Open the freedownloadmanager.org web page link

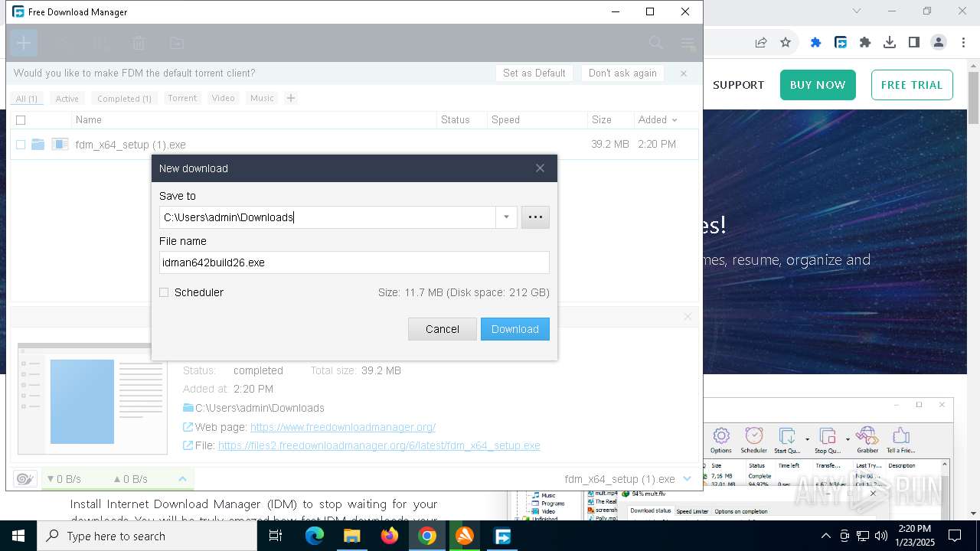(343, 427)
